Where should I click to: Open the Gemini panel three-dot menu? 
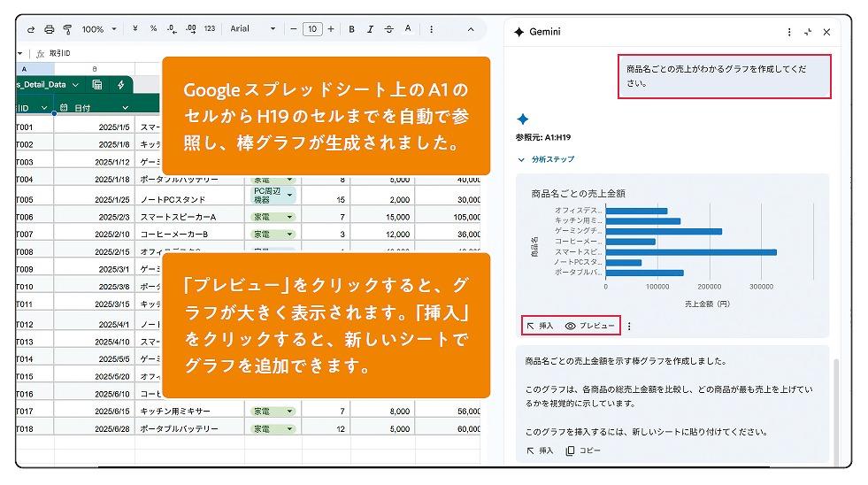[789, 32]
